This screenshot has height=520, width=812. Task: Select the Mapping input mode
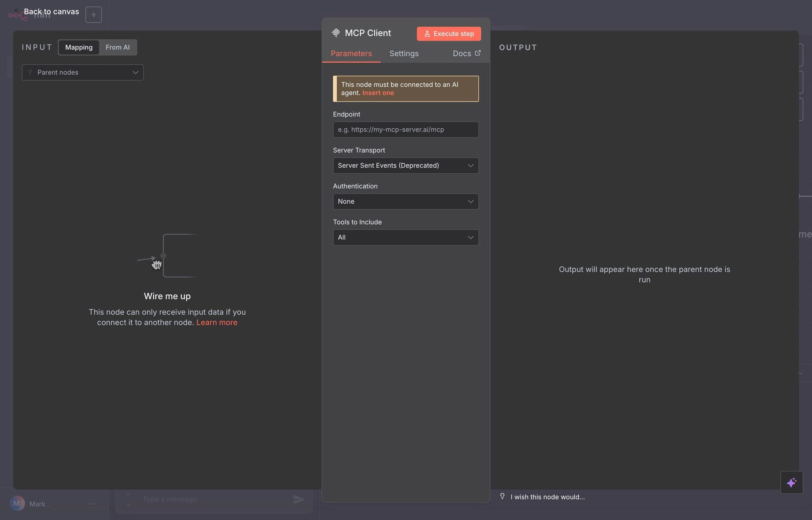[79, 47]
